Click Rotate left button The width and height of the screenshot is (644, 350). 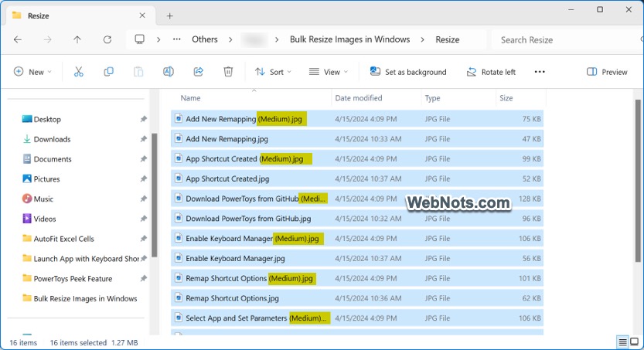point(491,72)
